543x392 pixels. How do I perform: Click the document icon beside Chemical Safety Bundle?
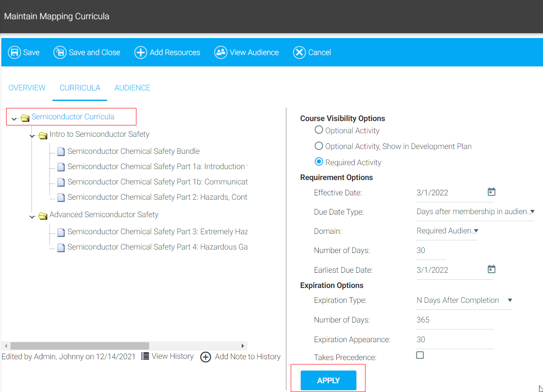pos(61,152)
